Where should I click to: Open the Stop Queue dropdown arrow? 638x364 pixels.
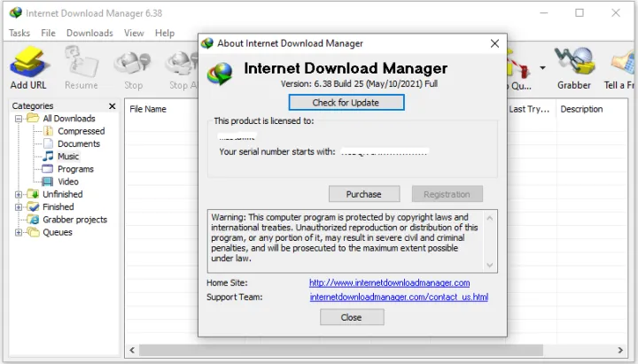click(542, 68)
